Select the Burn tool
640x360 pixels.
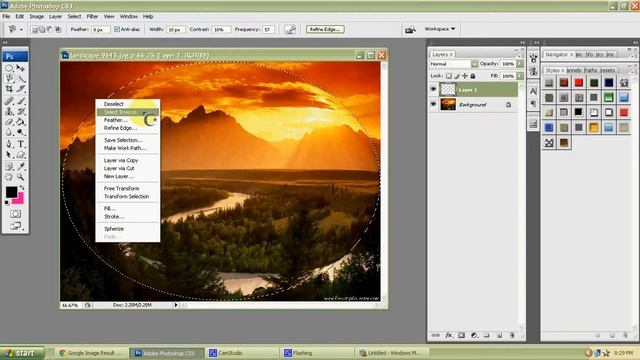click(20, 132)
